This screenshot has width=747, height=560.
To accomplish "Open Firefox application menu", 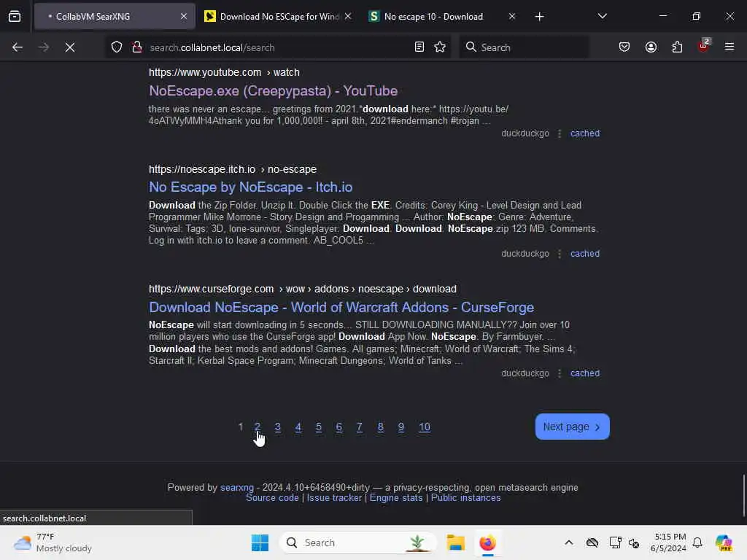I will 729,47.
